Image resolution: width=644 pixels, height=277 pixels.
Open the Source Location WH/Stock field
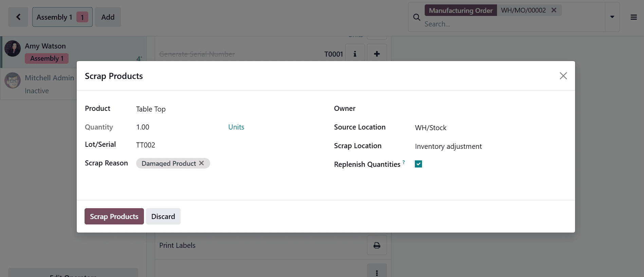[x=491, y=128]
